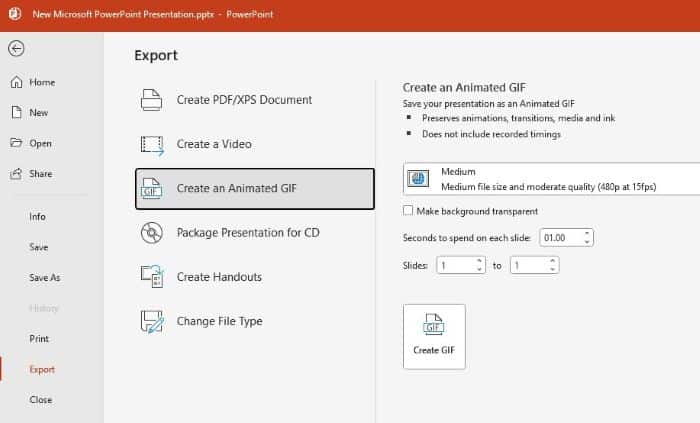Screen dimensions: 700x423
Task: Select Export in the sidebar
Action: coord(42,369)
